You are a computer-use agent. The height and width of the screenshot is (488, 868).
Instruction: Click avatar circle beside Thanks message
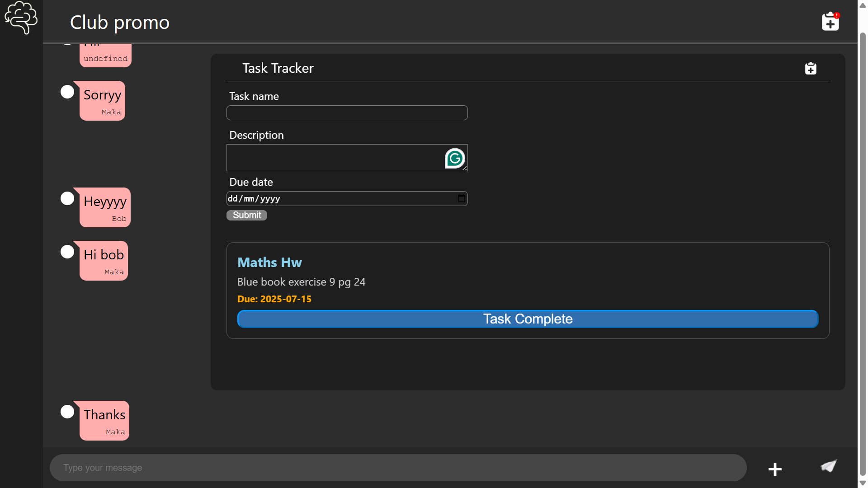pos(67,412)
